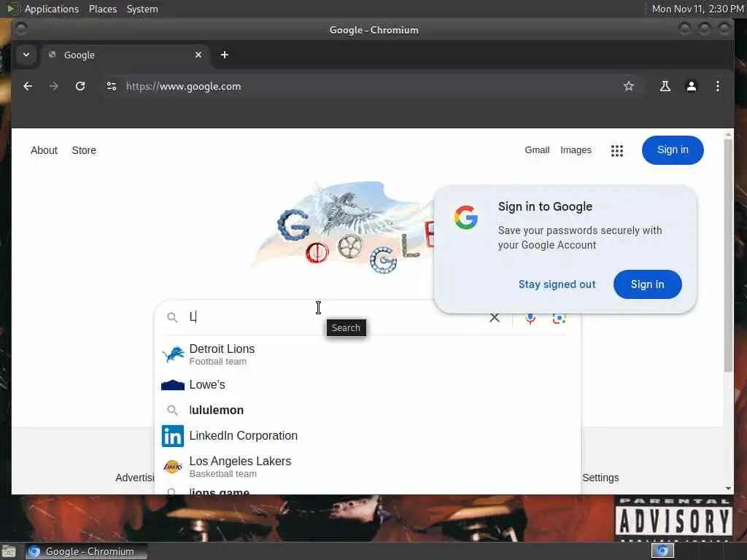Start voice search with microphone icon
Viewport: 747px width, 560px height.
click(530, 318)
